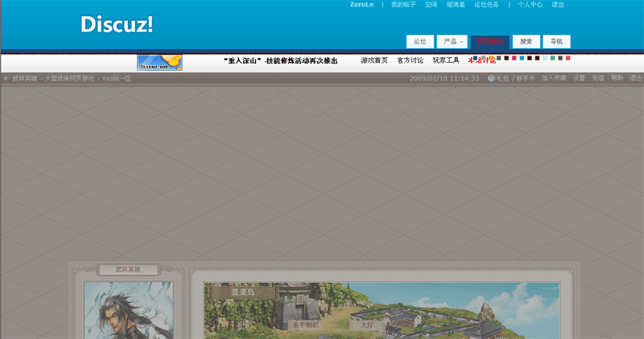
Task: Pick the bright blue theme swatch
Action: [522, 58]
